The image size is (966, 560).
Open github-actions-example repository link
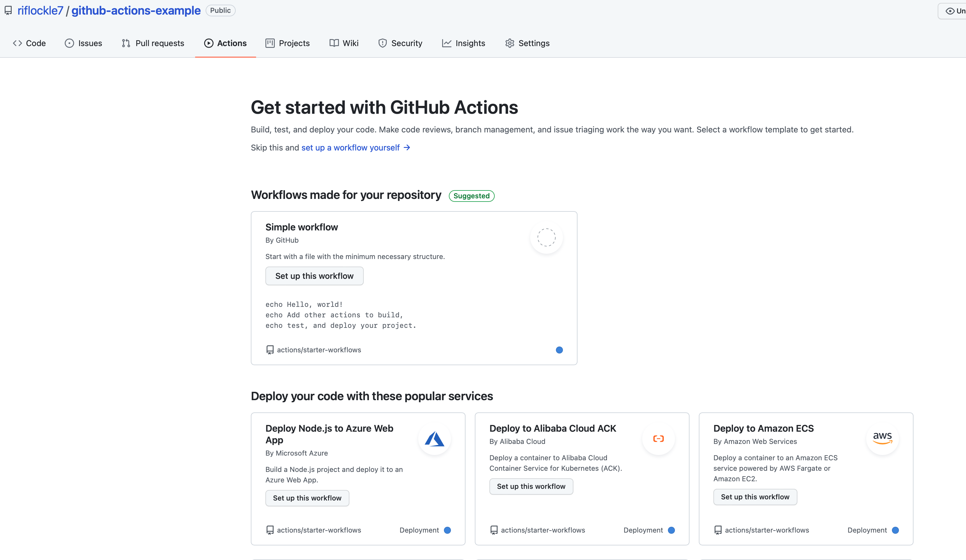tap(136, 11)
